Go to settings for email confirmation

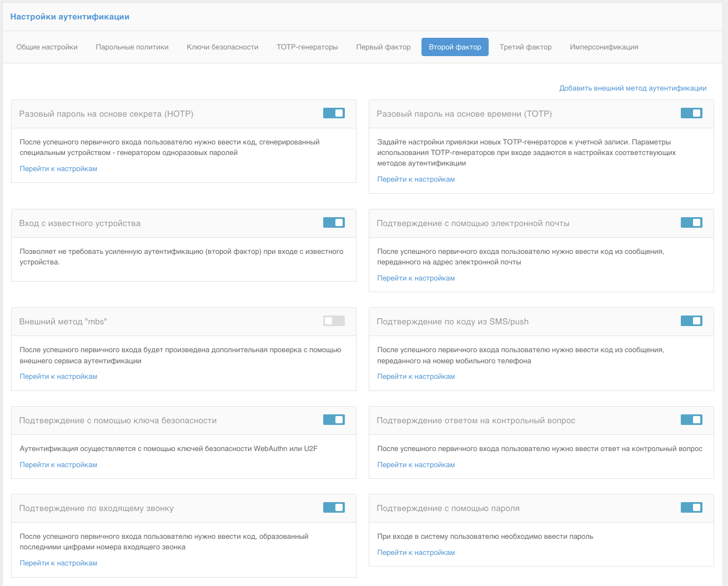pos(416,278)
